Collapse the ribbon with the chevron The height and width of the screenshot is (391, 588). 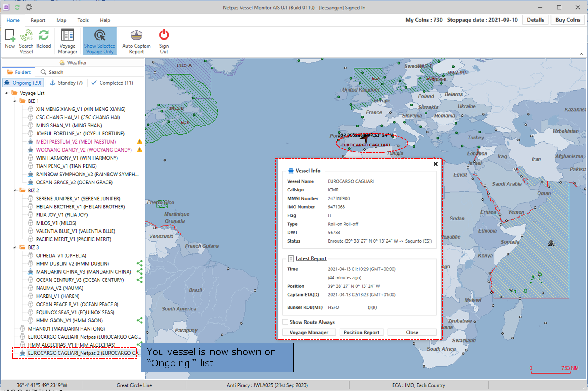tap(581, 54)
